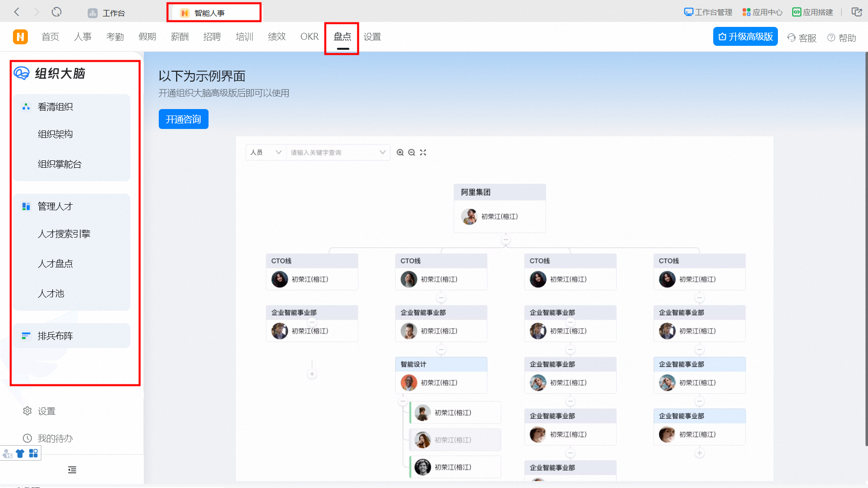Screen dimensions: 868x488
Task: Open 人才盘点 in the sidebar
Action: [55, 263]
